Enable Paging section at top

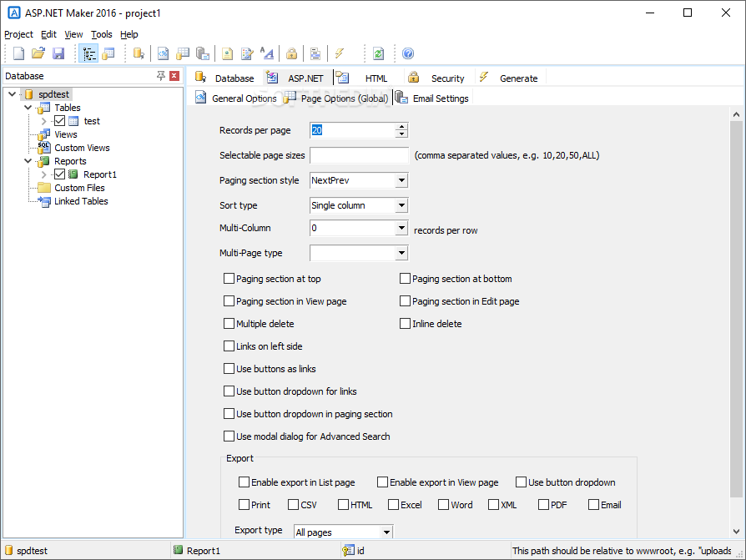pos(229,279)
